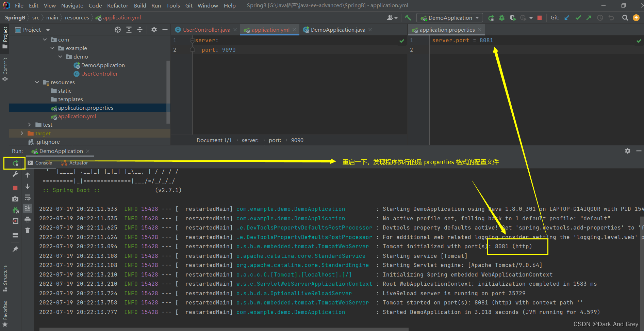Collapse the example package node

coord(52,48)
